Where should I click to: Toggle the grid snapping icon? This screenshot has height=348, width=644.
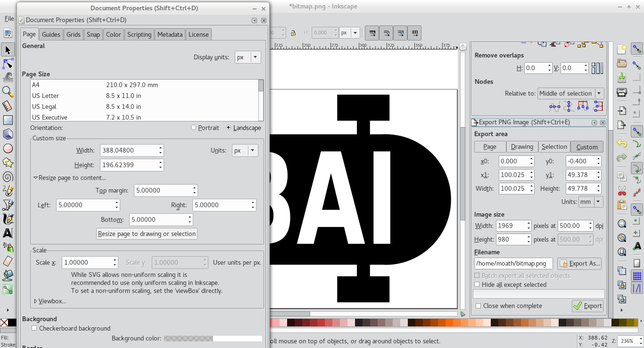pyautogui.click(x=637, y=276)
